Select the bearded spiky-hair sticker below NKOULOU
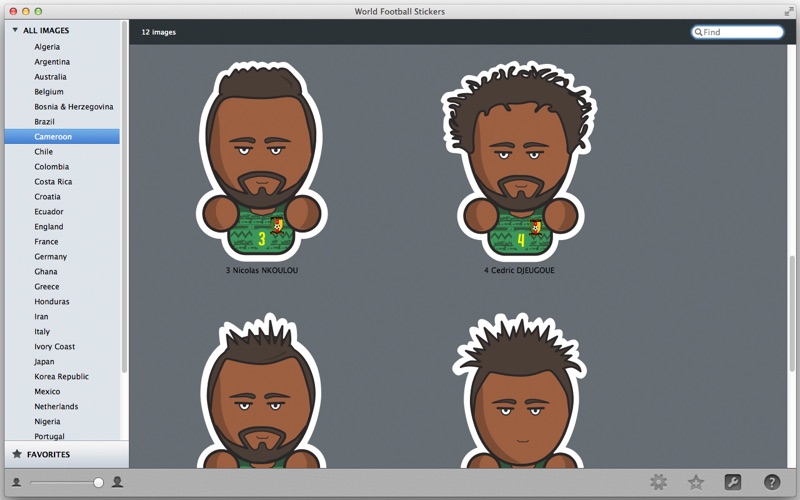Screen dimensions: 800x500 point(262,391)
